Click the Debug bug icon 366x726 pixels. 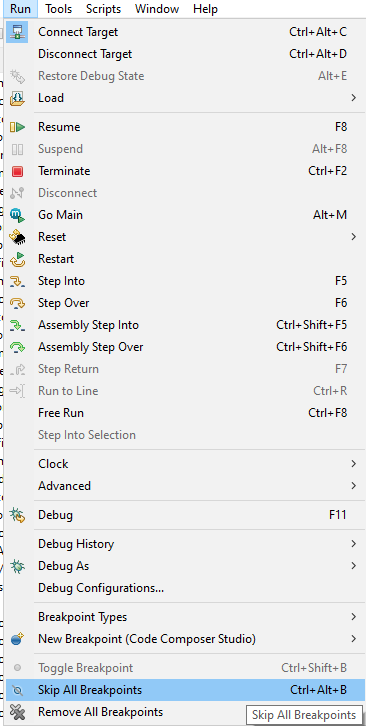tap(18, 515)
